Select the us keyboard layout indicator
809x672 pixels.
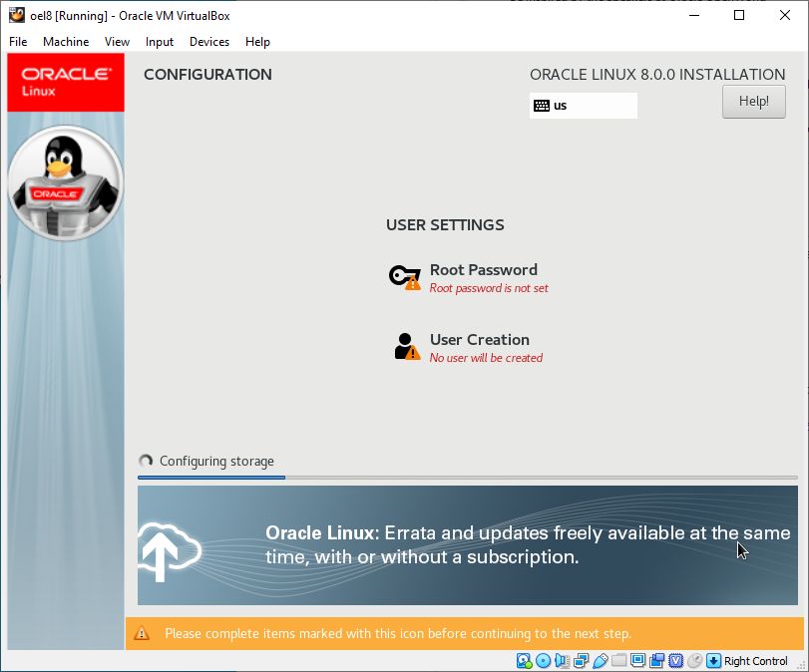coord(584,106)
